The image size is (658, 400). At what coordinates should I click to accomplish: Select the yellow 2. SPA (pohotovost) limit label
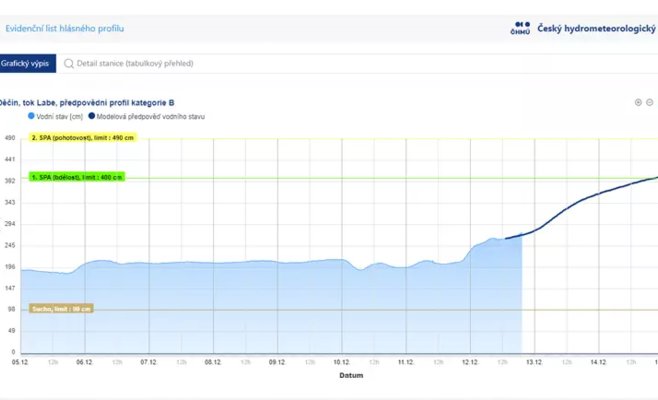point(82,138)
